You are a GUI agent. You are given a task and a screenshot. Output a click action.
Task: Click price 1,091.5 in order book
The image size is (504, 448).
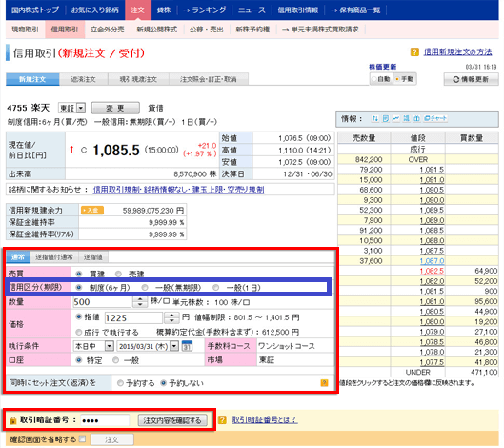pos(432,170)
